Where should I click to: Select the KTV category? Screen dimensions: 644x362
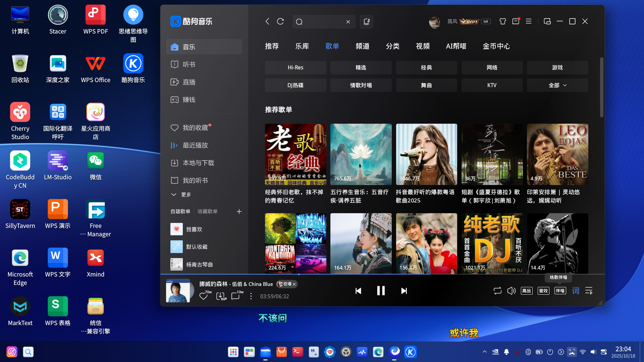tap(492, 85)
